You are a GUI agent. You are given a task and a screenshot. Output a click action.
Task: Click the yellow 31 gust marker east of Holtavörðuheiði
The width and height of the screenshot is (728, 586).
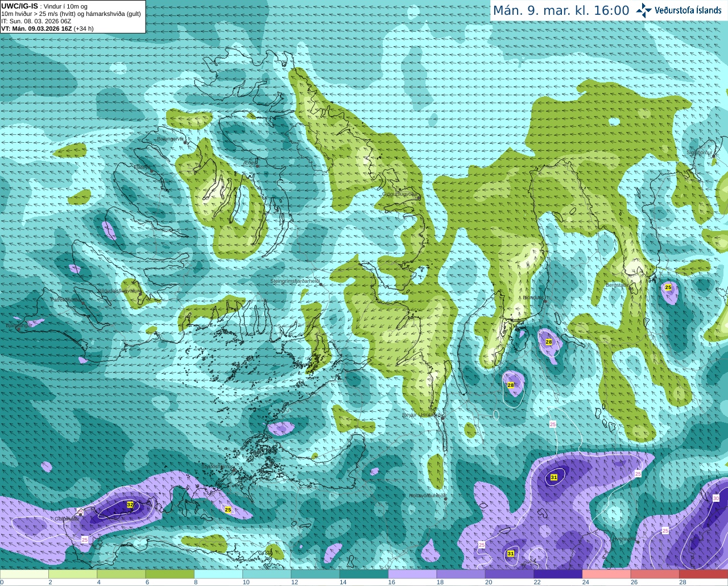554,477
